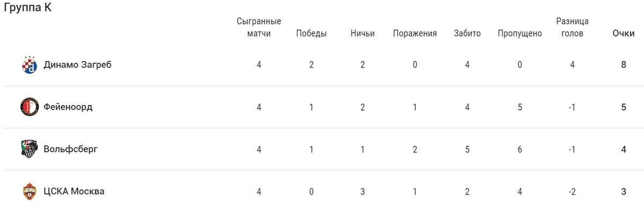Open the ЦСКА Москва team link
644x215 pixels.
[x=74, y=191]
